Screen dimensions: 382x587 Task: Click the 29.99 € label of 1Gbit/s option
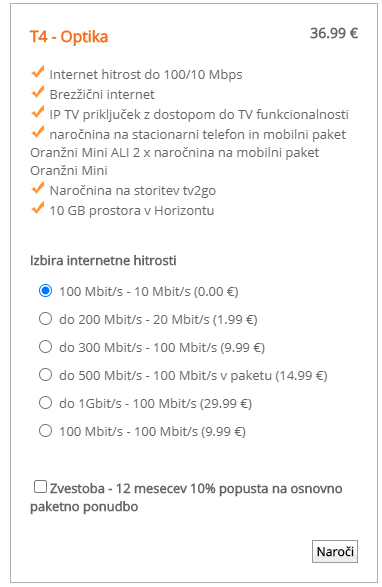point(226,403)
